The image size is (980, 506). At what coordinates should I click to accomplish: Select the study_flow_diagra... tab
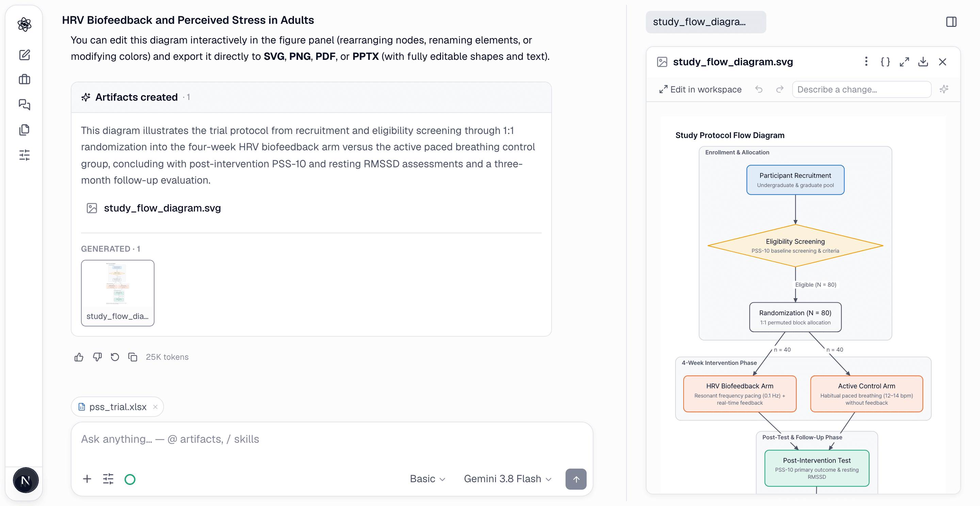(706, 22)
